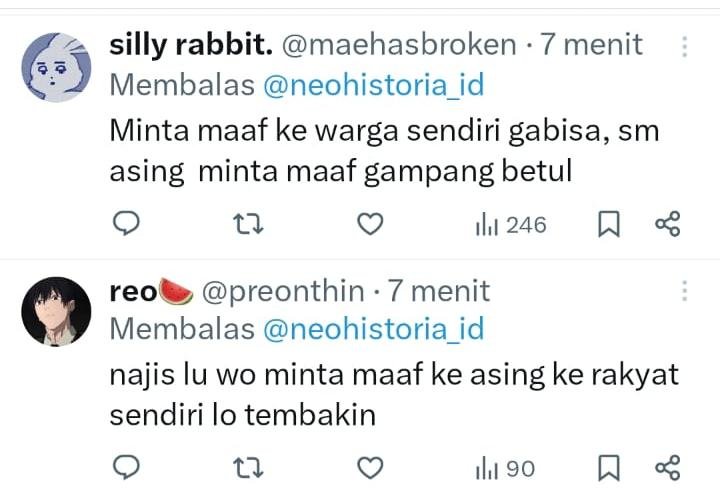Reply to silly rabbit's tweet
The height and width of the screenshot is (500, 720).
click(x=124, y=224)
